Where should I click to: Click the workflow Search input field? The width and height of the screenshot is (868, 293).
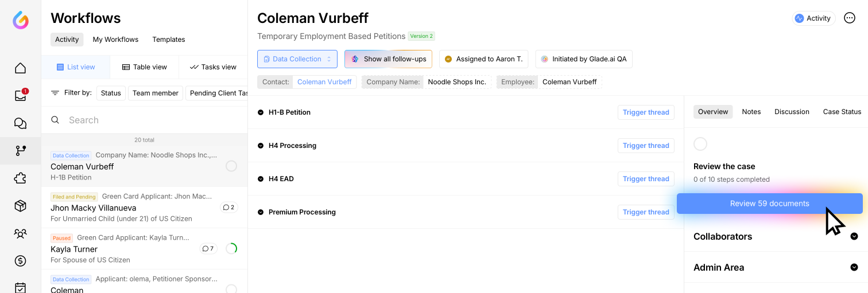point(149,120)
